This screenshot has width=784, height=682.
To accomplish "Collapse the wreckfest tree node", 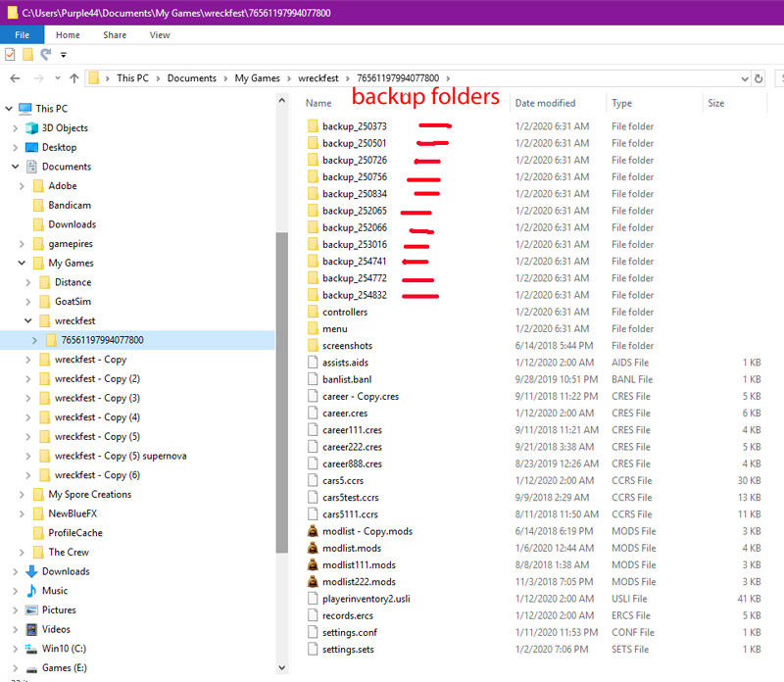I will pos(28,321).
